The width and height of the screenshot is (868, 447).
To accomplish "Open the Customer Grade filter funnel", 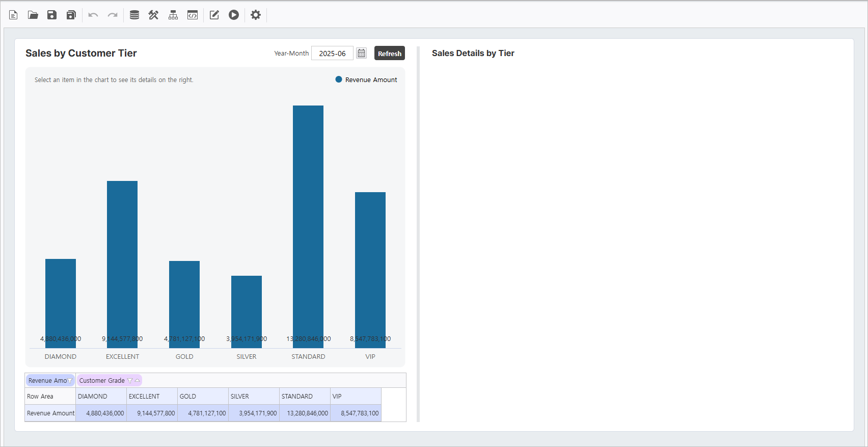I will [x=130, y=381].
